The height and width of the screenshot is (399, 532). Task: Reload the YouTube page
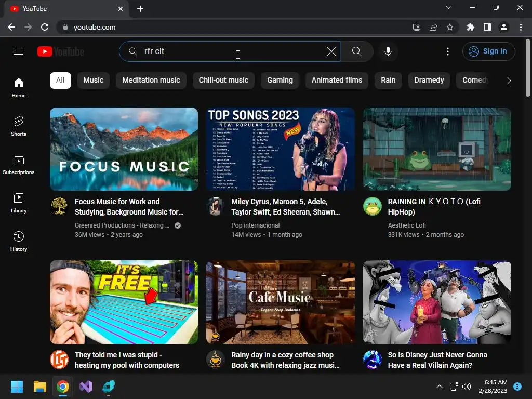pos(45,27)
